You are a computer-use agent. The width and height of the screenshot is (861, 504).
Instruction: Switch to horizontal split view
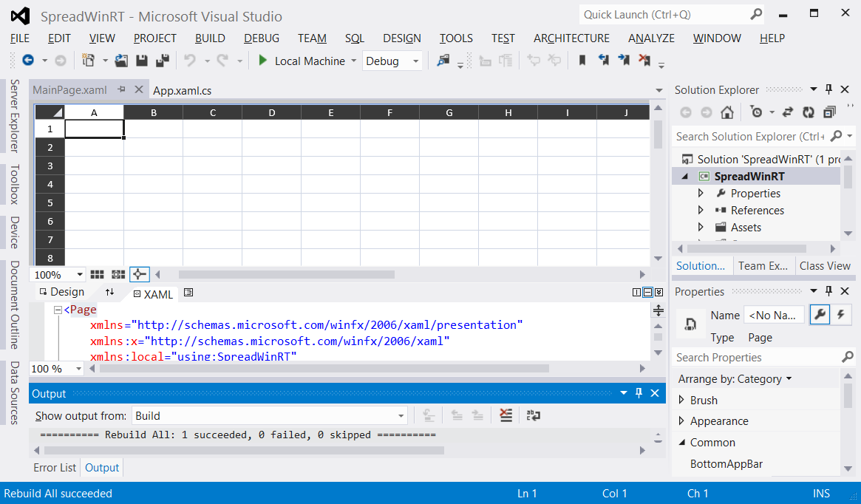pos(647,293)
